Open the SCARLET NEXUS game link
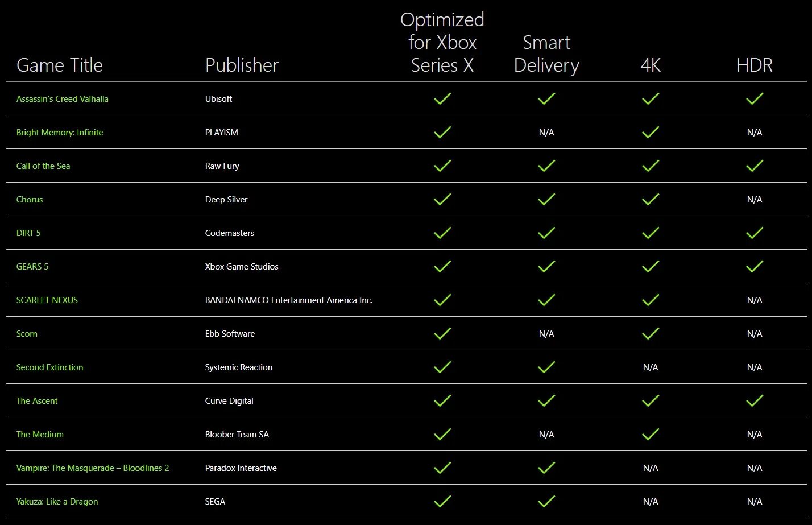The height and width of the screenshot is (525, 812). [47, 300]
